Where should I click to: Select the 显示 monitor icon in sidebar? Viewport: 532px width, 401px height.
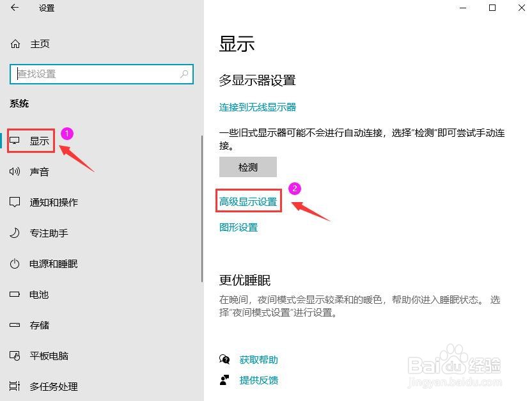coord(16,141)
